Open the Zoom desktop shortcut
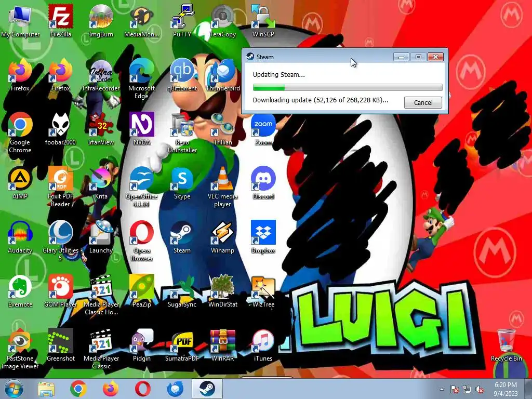 tap(263, 129)
